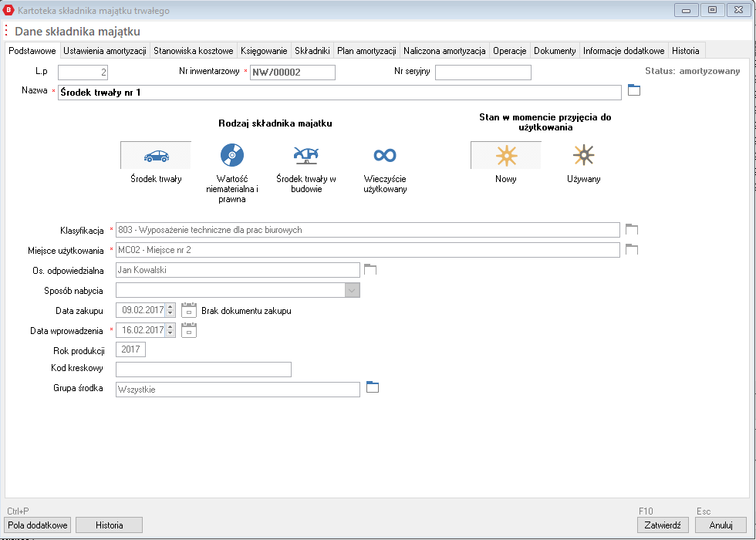Click the Rok produkcji field
This screenshot has width=756, height=540.
coord(130,349)
